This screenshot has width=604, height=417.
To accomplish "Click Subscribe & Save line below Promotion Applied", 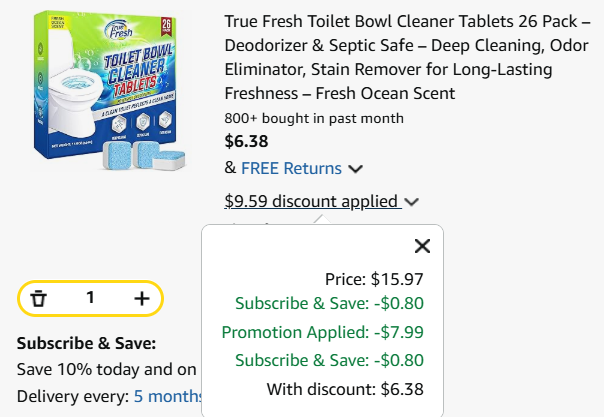I will (x=329, y=360).
